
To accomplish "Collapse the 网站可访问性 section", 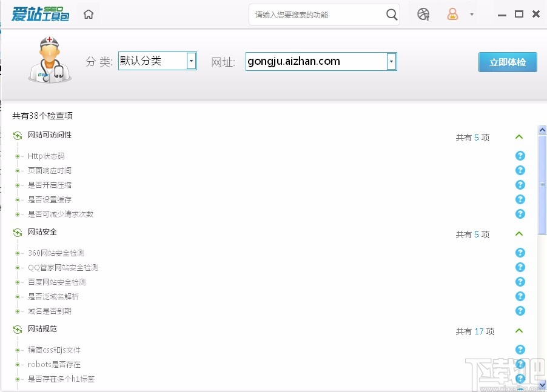I will point(519,138).
